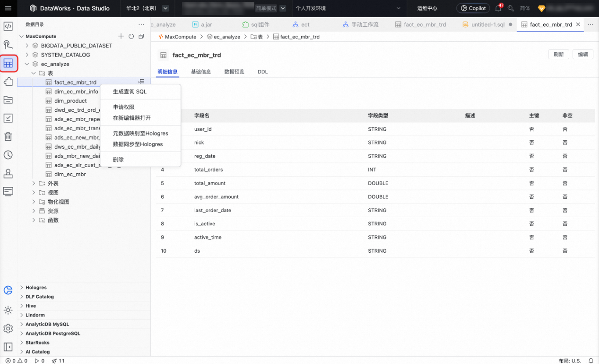Open the puzzle-piece extensions view
The width and height of the screenshot is (599, 364).
pos(8,82)
